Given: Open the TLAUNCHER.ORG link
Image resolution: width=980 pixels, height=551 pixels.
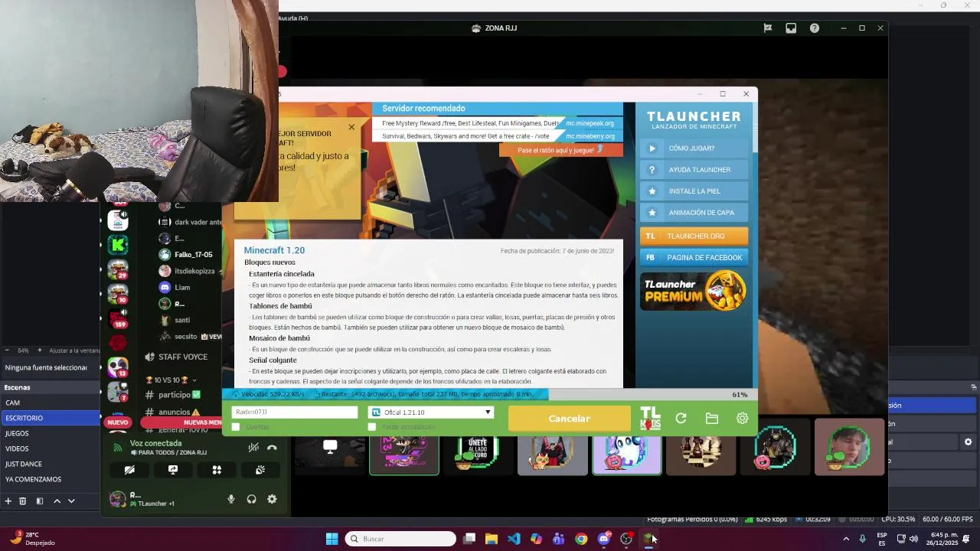Looking at the screenshot, I should pyautogui.click(x=694, y=236).
